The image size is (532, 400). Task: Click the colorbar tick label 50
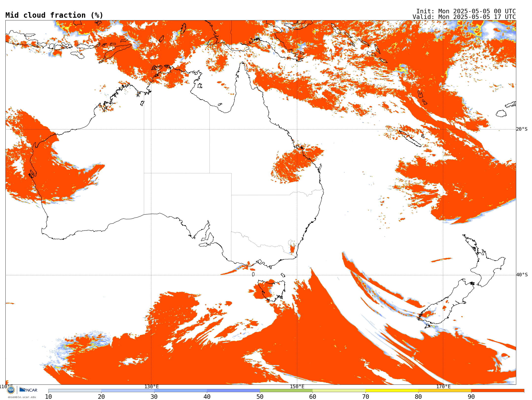[260, 397]
